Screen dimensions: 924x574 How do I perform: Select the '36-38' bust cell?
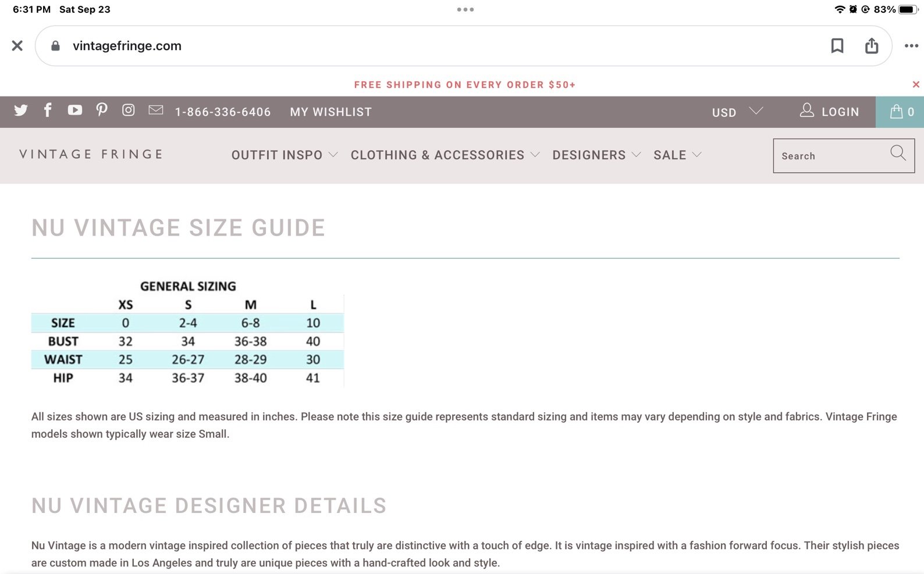(250, 341)
